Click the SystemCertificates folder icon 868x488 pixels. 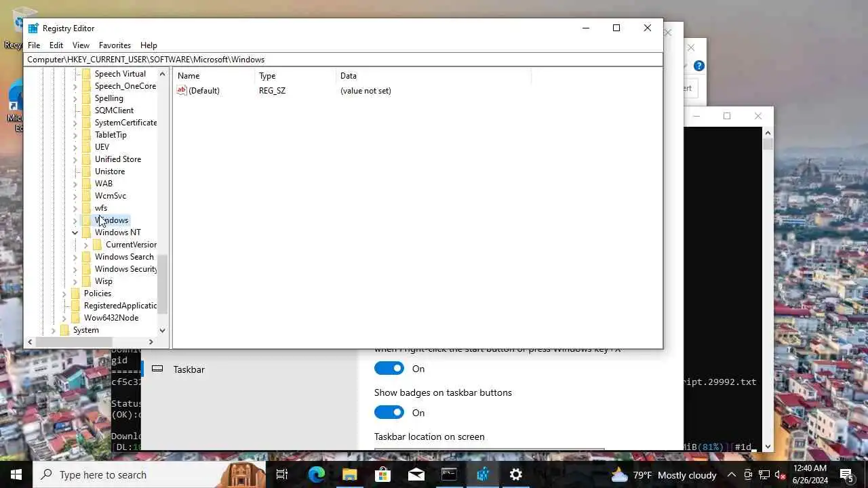click(x=86, y=123)
